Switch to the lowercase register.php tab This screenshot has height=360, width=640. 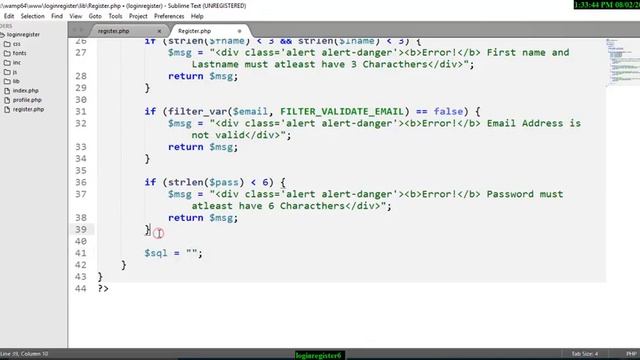point(113,31)
